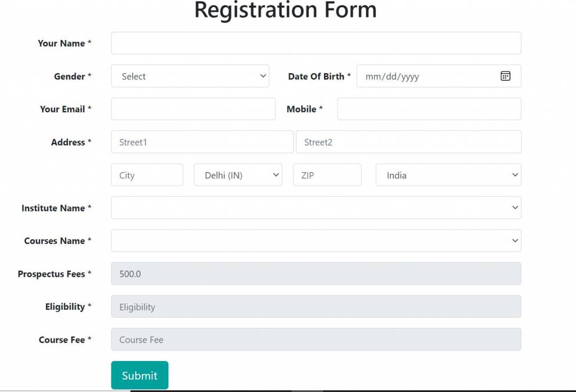
Task: Click the Course Fee field
Action: (316, 340)
